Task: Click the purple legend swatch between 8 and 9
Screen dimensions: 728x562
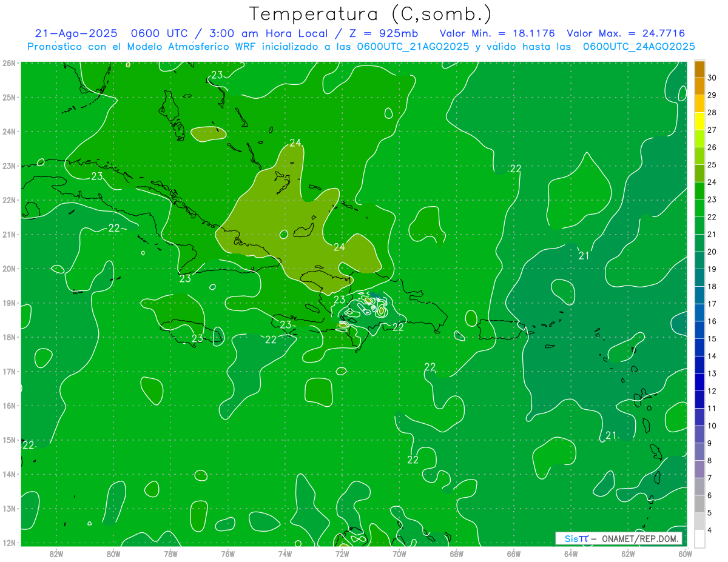Action: 699,452
